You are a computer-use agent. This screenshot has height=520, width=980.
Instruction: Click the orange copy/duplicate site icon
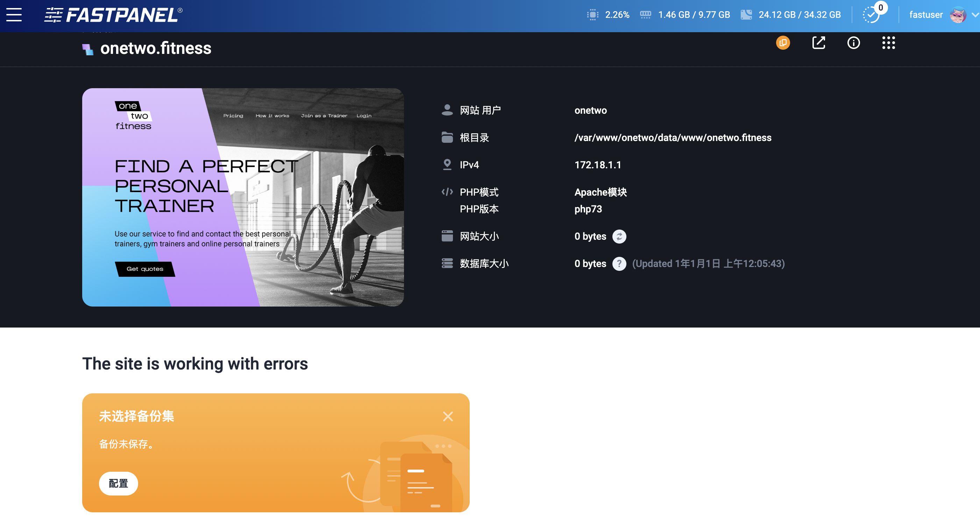(784, 43)
